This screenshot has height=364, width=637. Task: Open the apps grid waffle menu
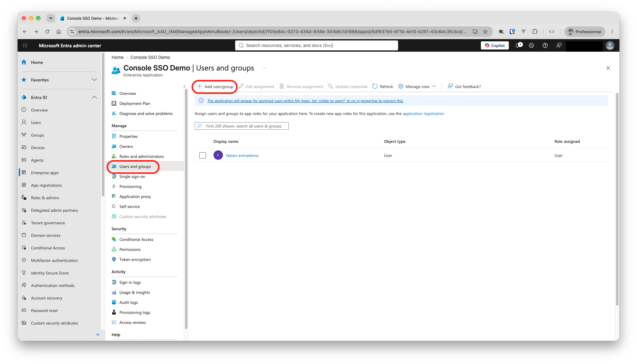pos(25,45)
